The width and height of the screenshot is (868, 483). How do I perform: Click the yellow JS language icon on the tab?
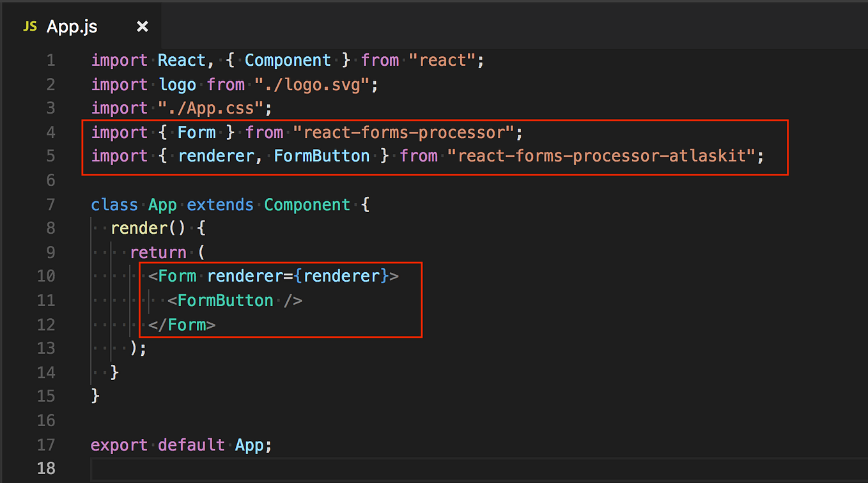point(29,26)
